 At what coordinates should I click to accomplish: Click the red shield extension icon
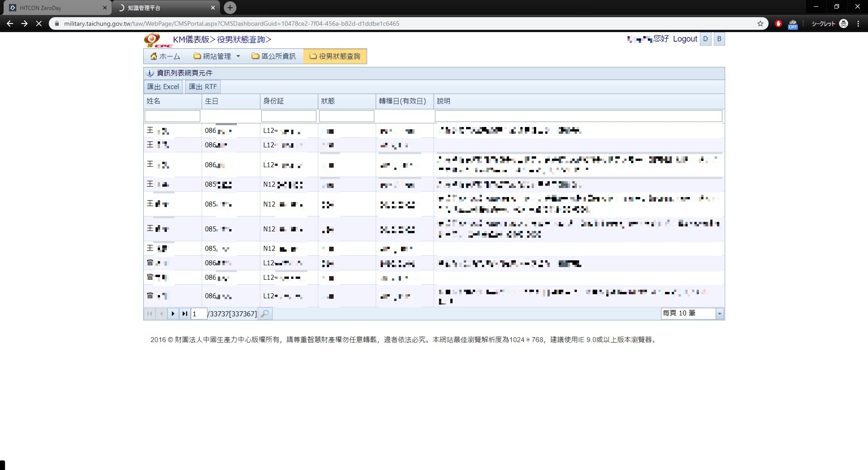tap(778, 23)
